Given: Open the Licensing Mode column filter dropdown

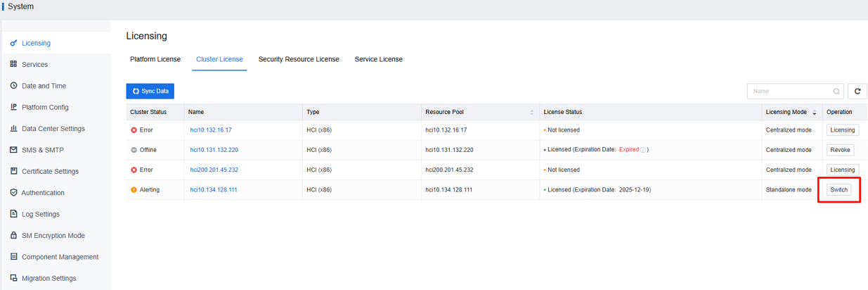Looking at the screenshot, I should pos(815,113).
